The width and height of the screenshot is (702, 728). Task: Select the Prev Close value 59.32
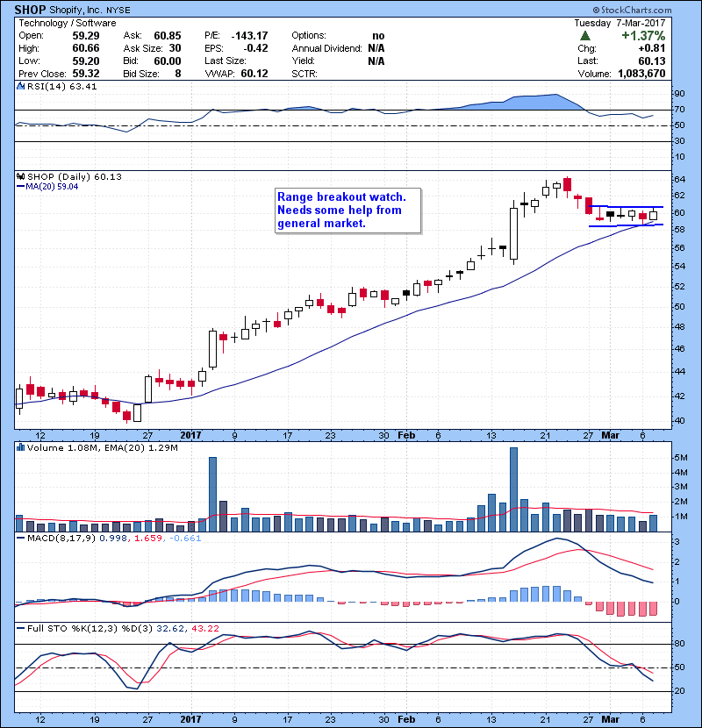pos(86,74)
